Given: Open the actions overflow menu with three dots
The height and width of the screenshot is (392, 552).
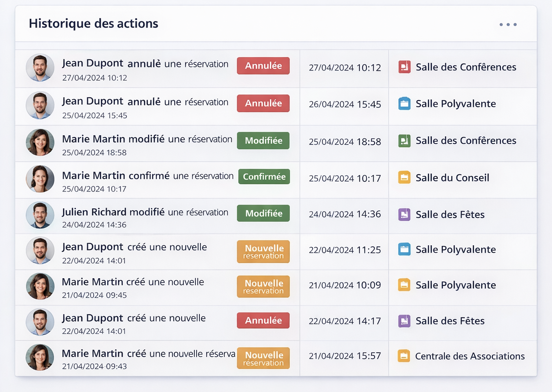Looking at the screenshot, I should click(x=508, y=25).
